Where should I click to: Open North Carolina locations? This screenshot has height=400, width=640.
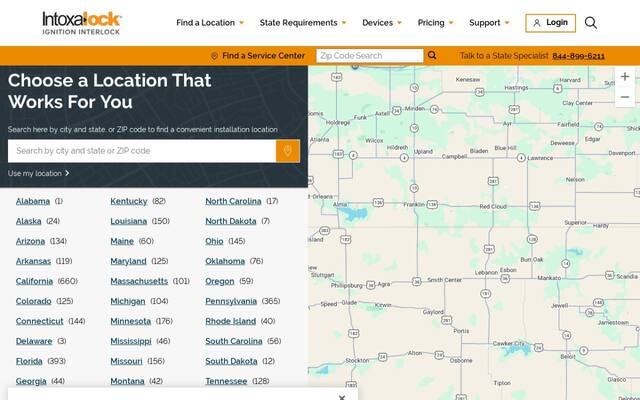(x=233, y=201)
